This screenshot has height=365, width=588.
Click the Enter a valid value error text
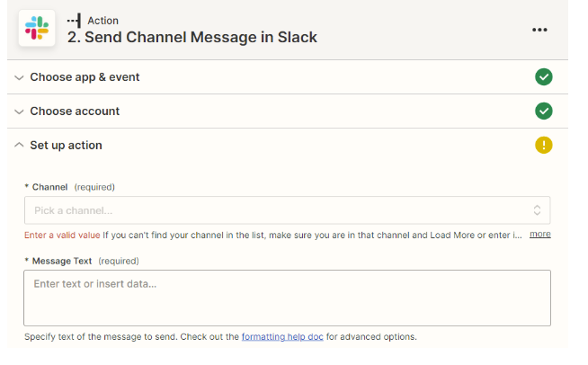pyautogui.click(x=62, y=236)
